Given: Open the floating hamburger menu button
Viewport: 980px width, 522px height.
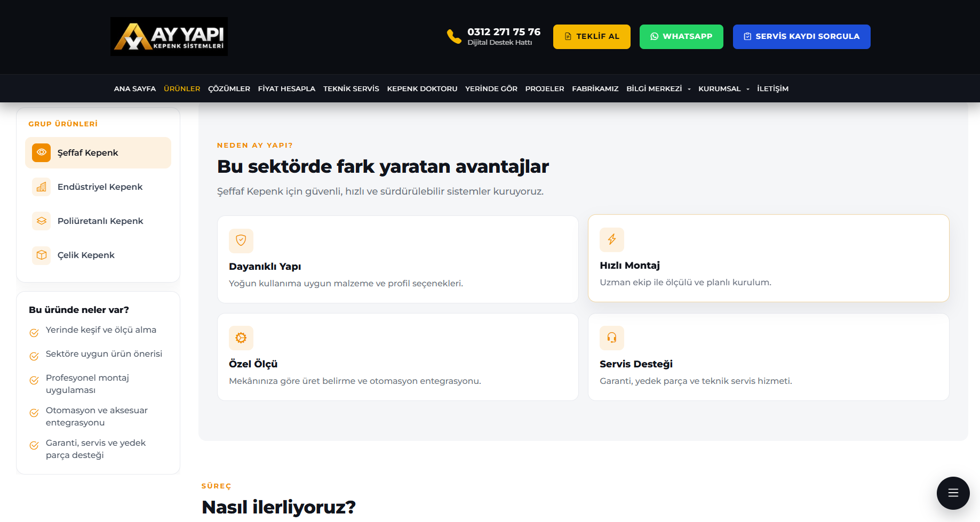Looking at the screenshot, I should [x=953, y=493].
